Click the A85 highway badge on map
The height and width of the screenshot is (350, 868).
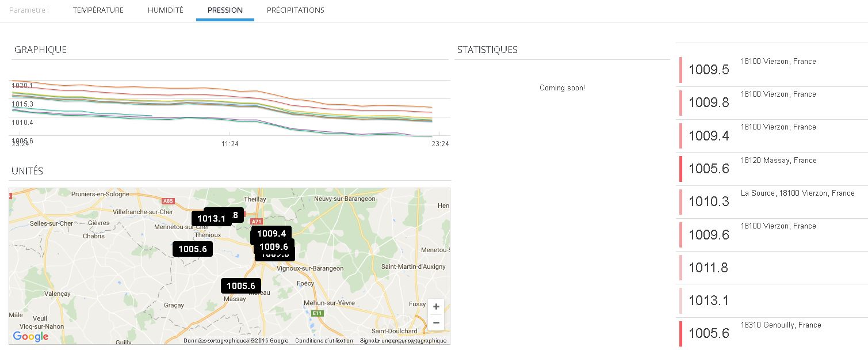click(167, 201)
